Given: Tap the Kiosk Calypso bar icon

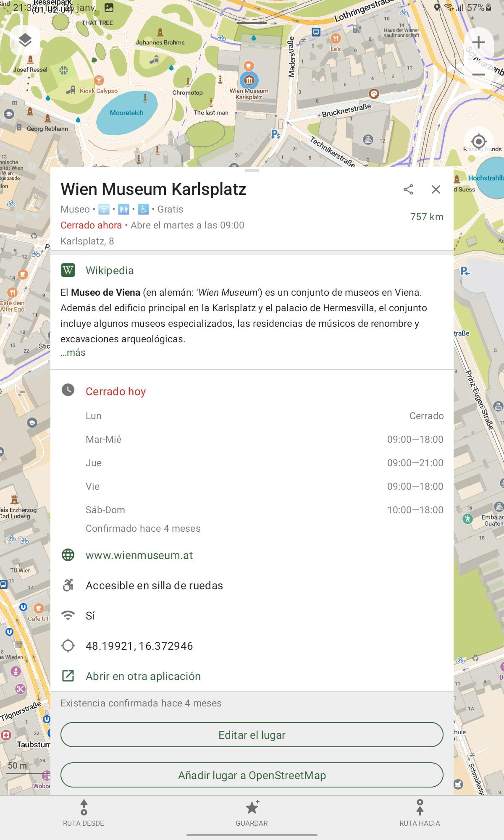Looking at the screenshot, I should (x=99, y=80).
